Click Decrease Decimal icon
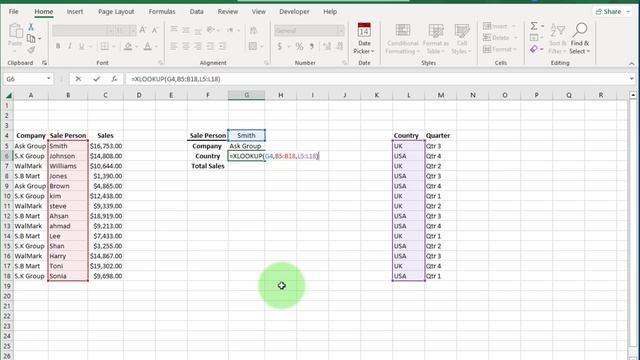This screenshot has width=640, height=360. [x=340, y=47]
